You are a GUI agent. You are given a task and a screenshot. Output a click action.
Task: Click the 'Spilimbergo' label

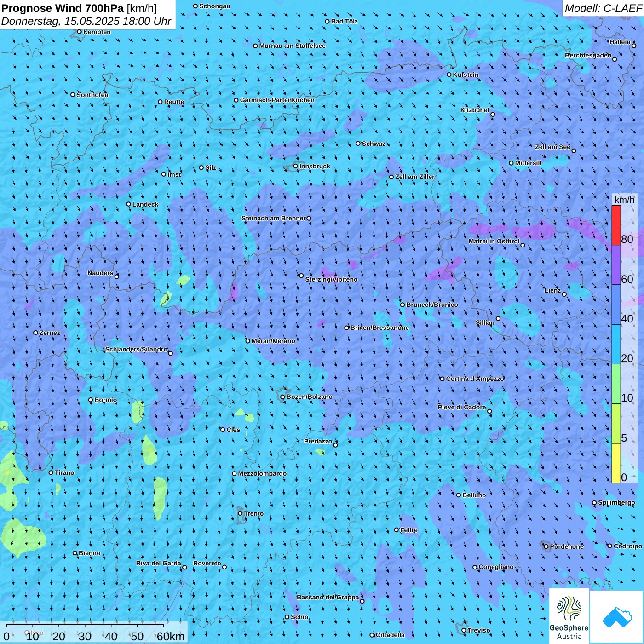[617, 502]
